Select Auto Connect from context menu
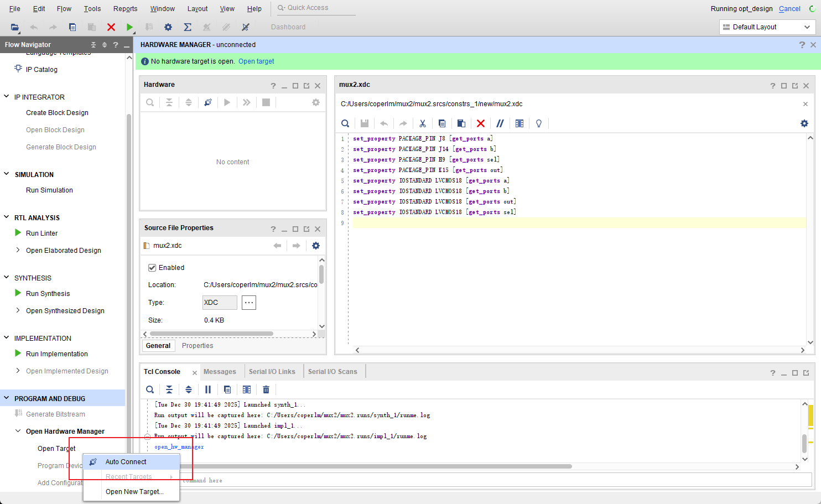The width and height of the screenshot is (821, 504). [x=126, y=462]
